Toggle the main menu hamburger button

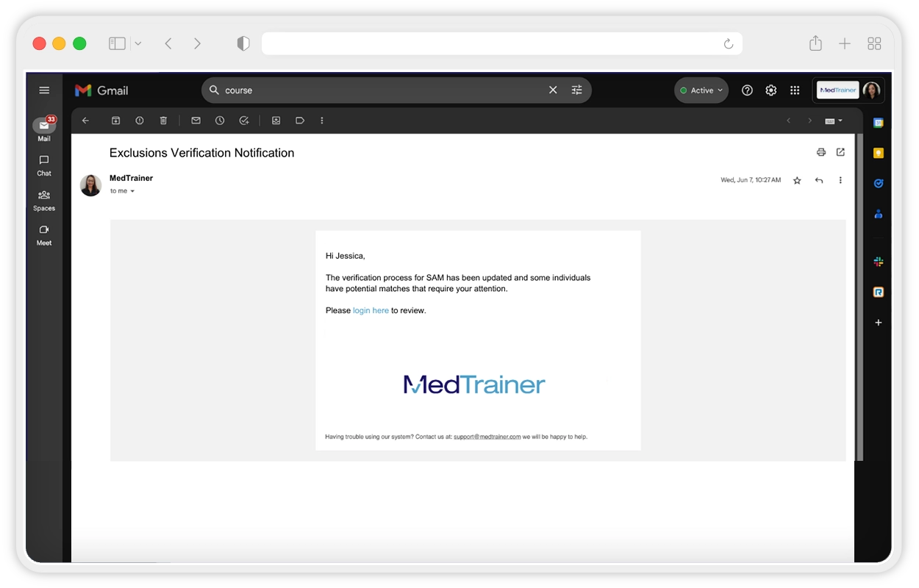pos(44,90)
